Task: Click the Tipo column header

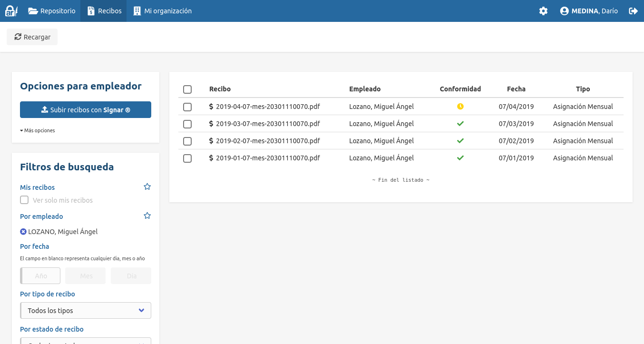Action: 583,89
